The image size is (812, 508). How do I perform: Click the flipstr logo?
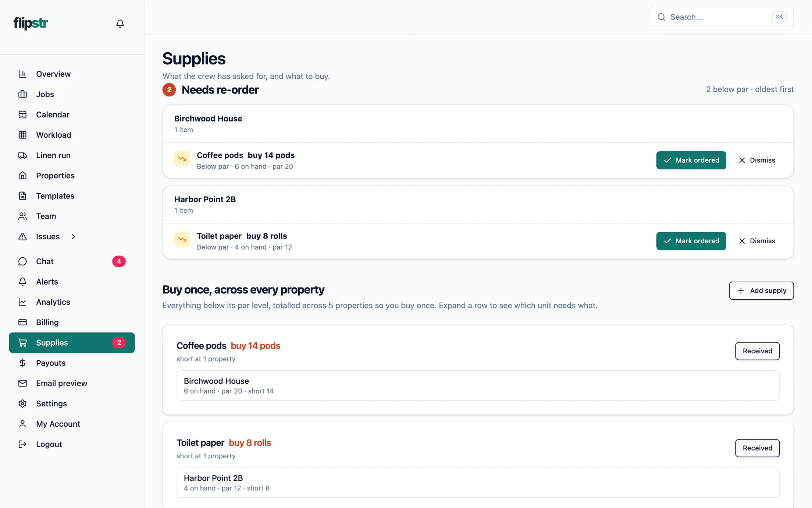coord(31,23)
